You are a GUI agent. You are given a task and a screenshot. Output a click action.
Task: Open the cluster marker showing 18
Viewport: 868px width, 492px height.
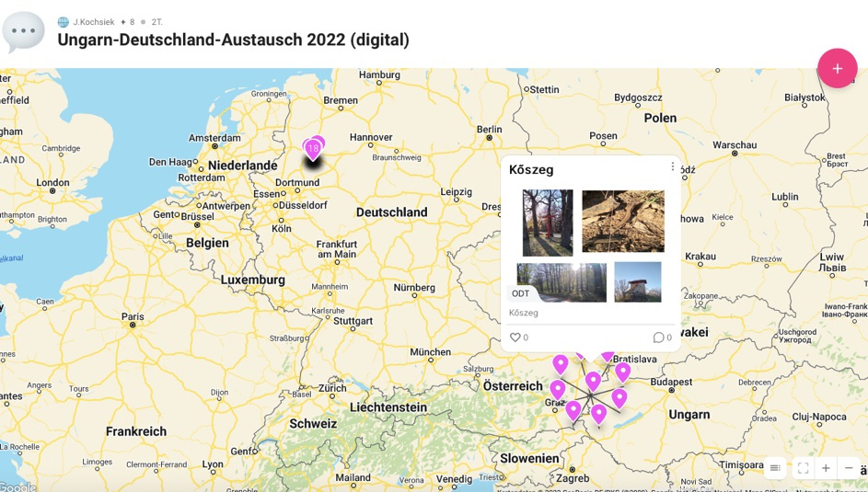(x=313, y=148)
